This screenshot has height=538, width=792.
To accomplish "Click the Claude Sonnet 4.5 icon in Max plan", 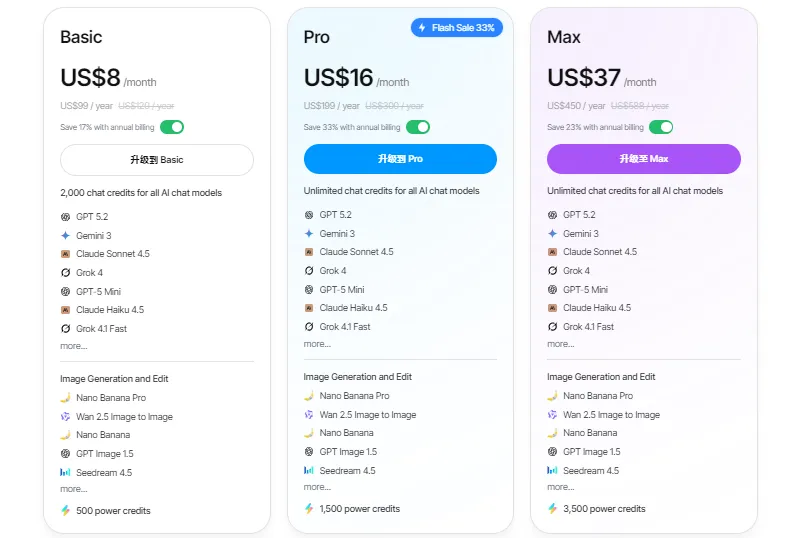I will 552,252.
